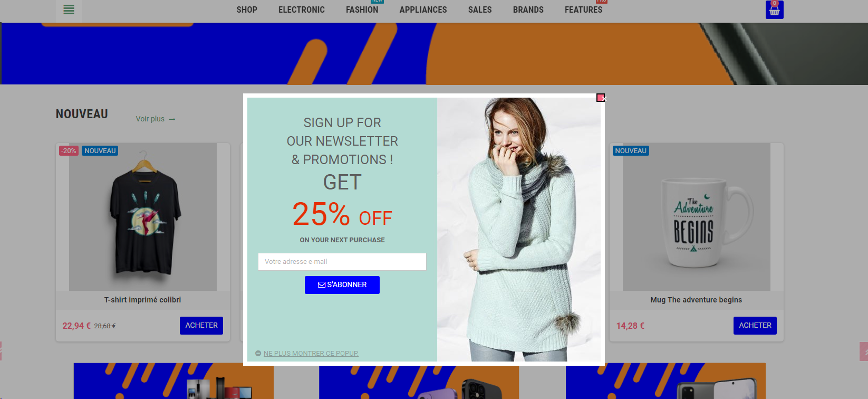Click 'Ne plus montrer ce popup' link

[311, 354]
